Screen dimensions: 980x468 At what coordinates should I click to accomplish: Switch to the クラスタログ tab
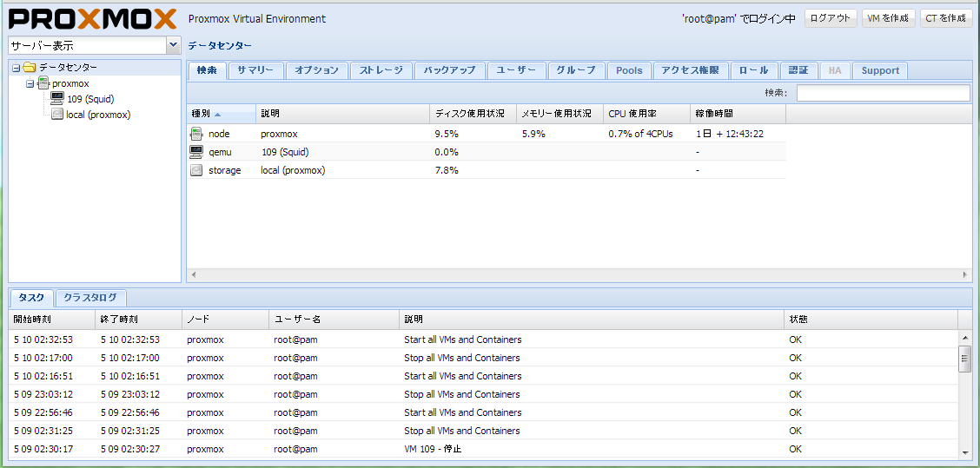90,298
